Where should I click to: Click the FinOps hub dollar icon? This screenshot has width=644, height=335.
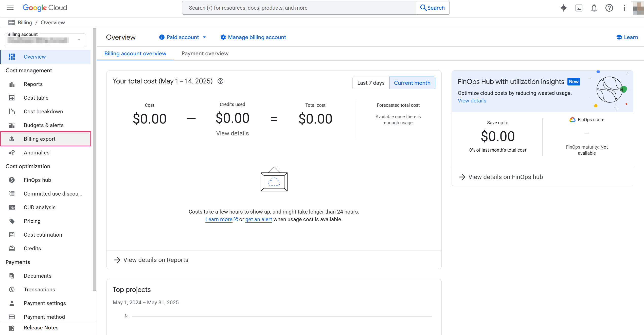pyautogui.click(x=12, y=180)
